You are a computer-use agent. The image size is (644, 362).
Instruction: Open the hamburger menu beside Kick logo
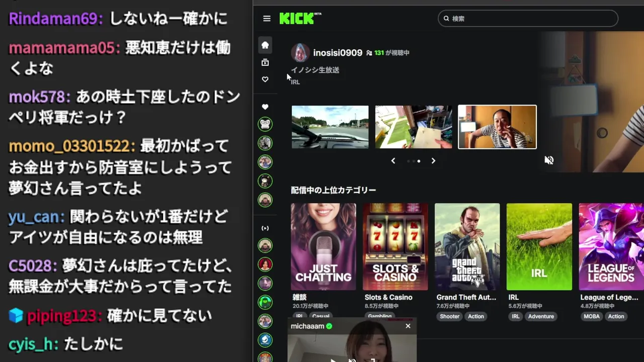pos(267,19)
